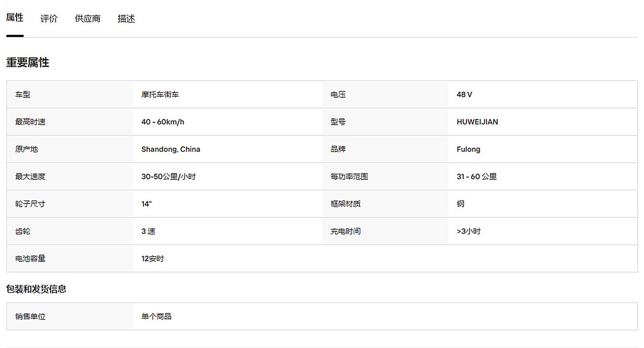This screenshot has width=644, height=348.
Task: Click the 轮子尺寸 label
Action: (x=30, y=204)
